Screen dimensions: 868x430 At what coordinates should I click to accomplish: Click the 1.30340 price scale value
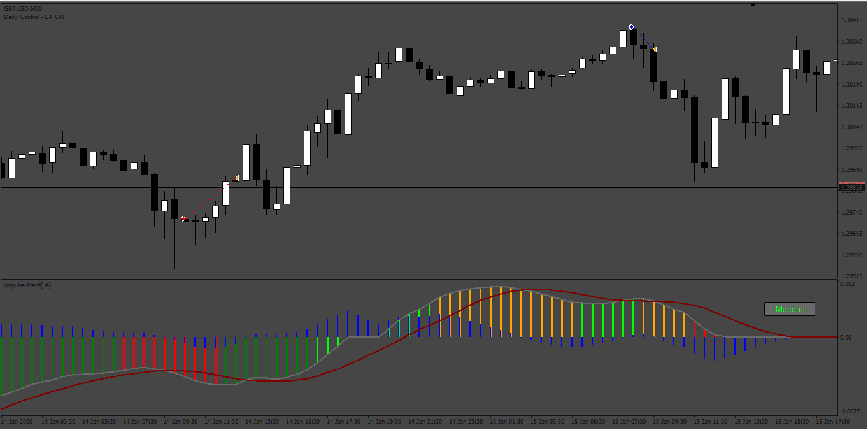point(851,42)
